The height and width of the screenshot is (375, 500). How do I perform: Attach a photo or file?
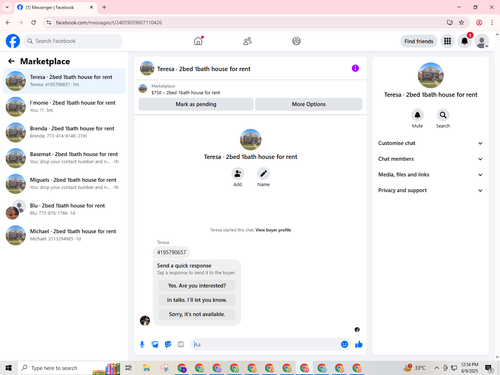pos(155,344)
